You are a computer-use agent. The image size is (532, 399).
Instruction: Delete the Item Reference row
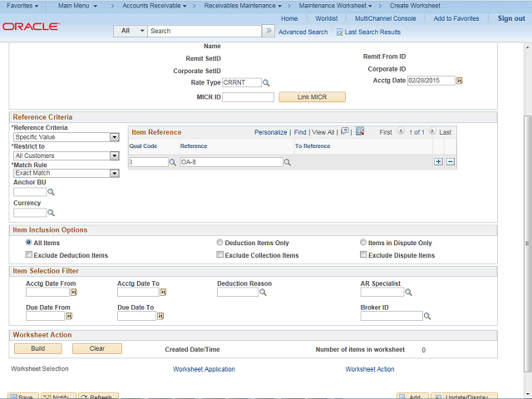451,162
